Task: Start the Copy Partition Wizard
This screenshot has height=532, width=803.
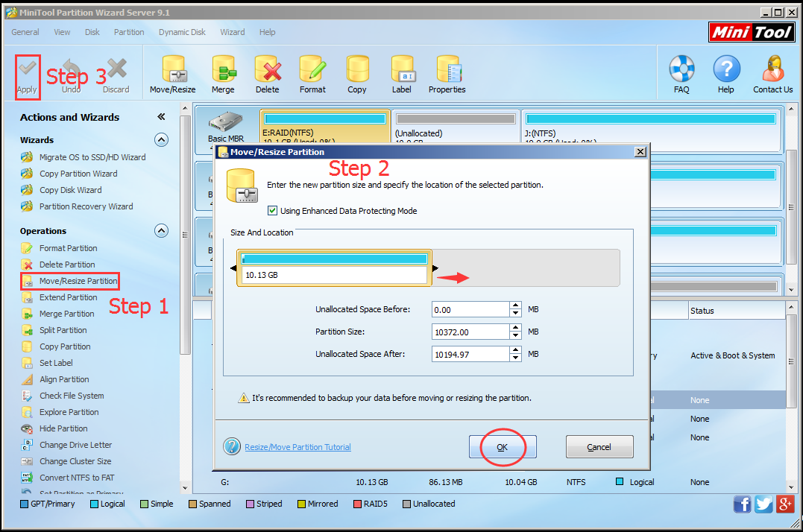Action: pos(78,174)
